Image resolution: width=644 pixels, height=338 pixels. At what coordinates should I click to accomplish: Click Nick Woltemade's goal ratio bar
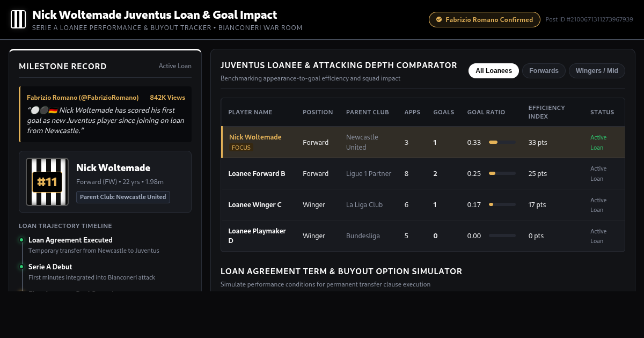click(502, 142)
